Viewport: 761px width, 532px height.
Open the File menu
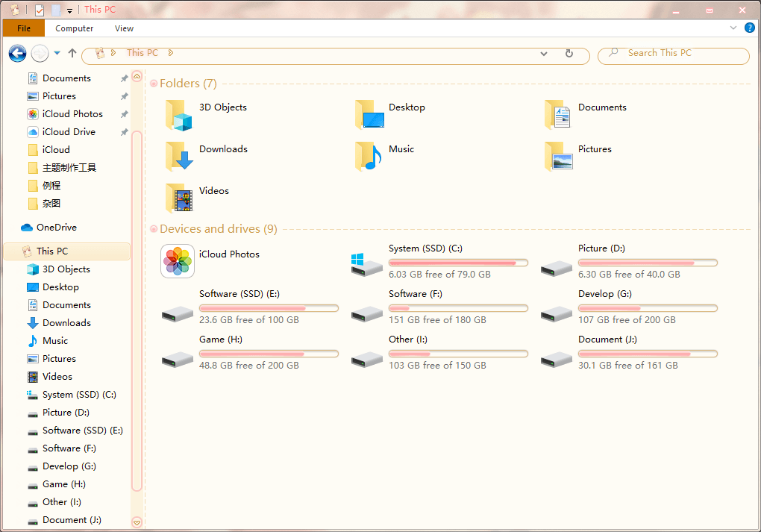[x=24, y=28]
